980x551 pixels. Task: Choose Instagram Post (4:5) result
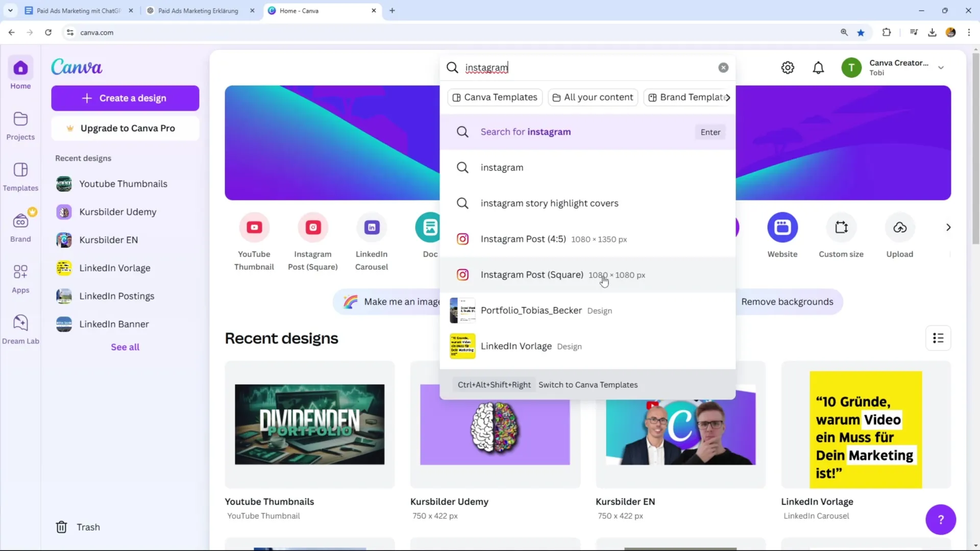coord(587,239)
